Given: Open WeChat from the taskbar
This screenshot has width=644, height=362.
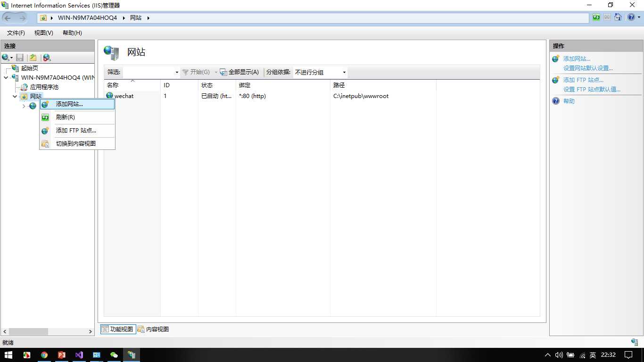Looking at the screenshot, I should (114, 355).
